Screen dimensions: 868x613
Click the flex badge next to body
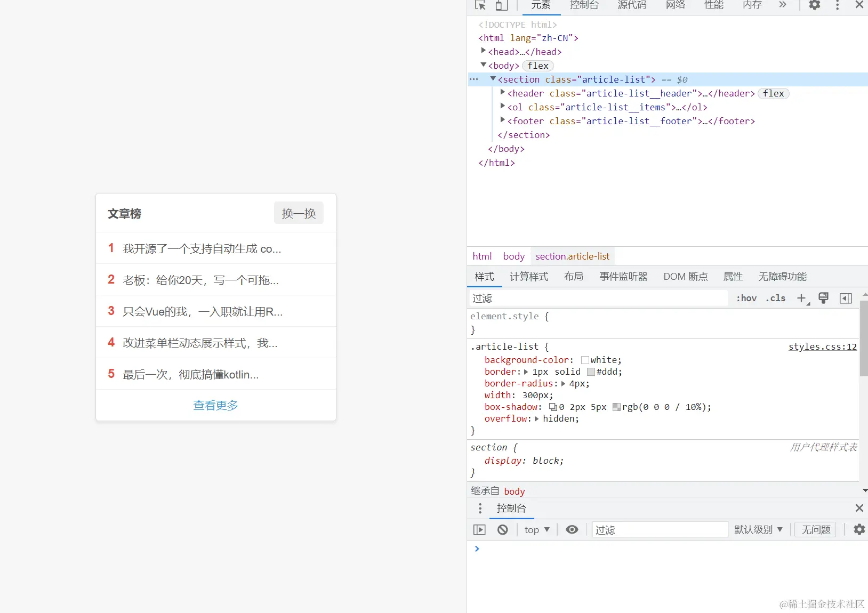pos(538,66)
